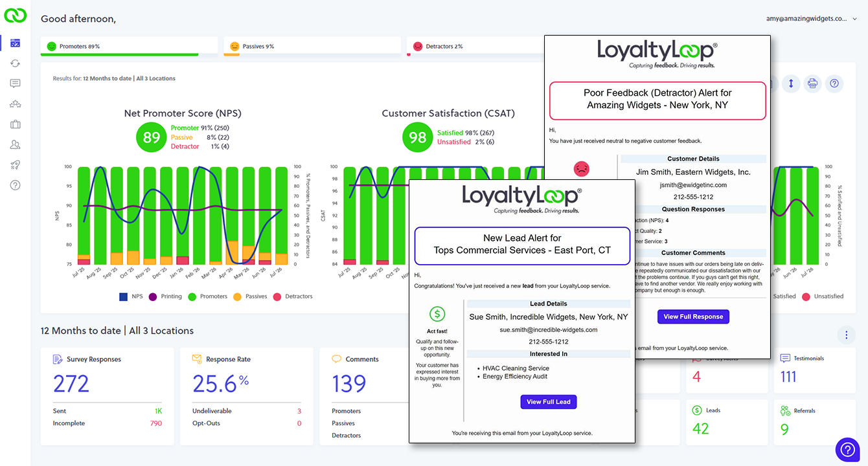Click the 272 survey responses value
Viewport: 868px width, 466px height.
(x=71, y=384)
